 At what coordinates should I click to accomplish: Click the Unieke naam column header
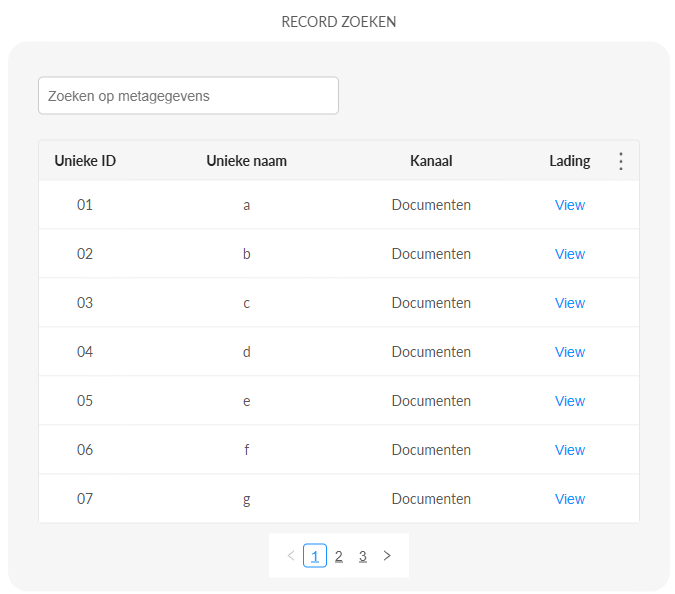click(246, 161)
